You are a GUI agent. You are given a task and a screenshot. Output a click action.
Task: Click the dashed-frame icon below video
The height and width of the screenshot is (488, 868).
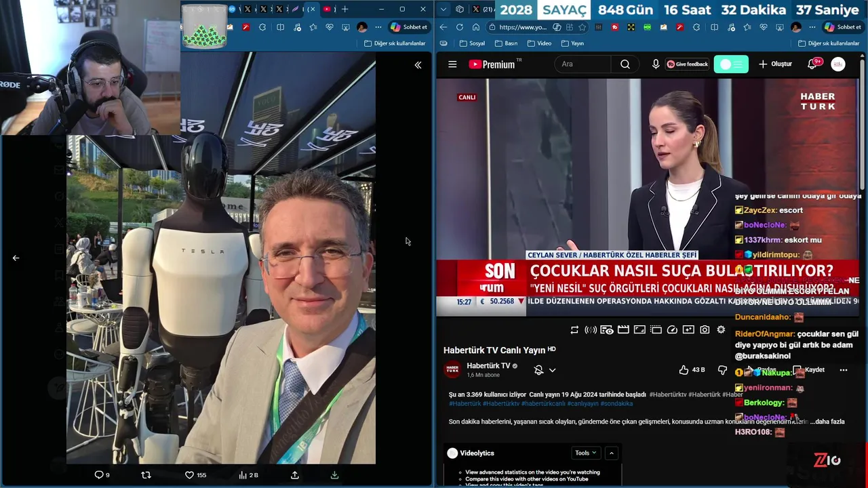656,330
